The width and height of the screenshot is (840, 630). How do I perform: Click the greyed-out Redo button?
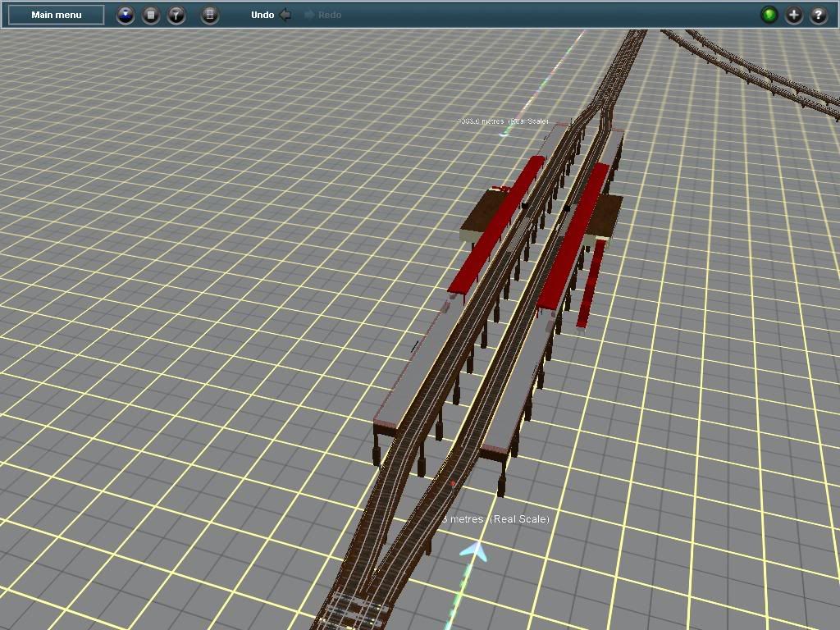322,15
